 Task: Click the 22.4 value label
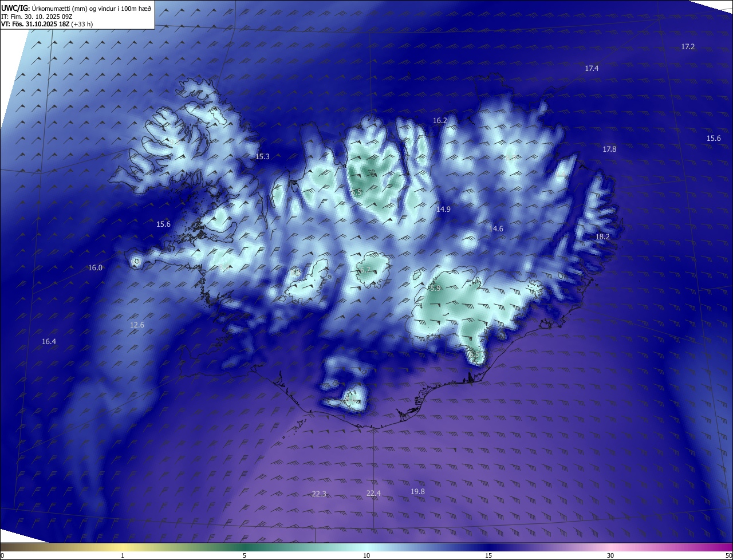[373, 493]
